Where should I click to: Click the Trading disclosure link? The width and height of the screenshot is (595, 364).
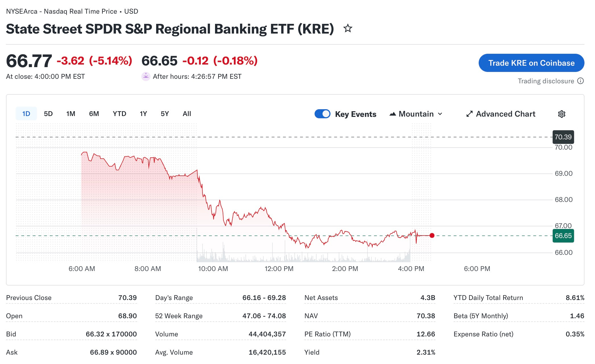(x=546, y=81)
